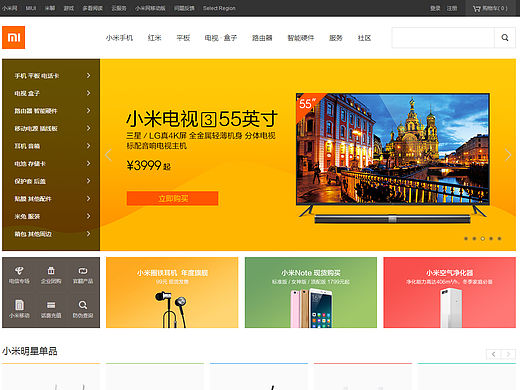This screenshot has height=390, width=520.
Task: Click MIUI top bar link
Action: pyautogui.click(x=31, y=8)
